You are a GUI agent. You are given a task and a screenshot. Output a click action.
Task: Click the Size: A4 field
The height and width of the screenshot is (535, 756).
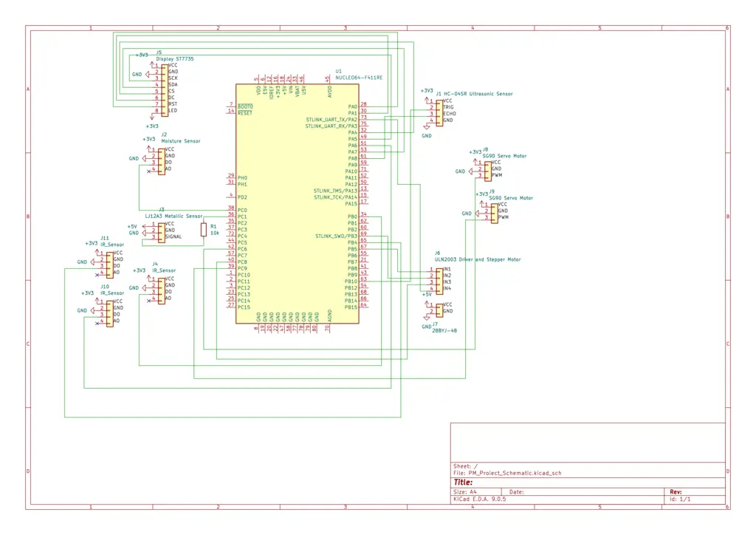click(x=465, y=492)
